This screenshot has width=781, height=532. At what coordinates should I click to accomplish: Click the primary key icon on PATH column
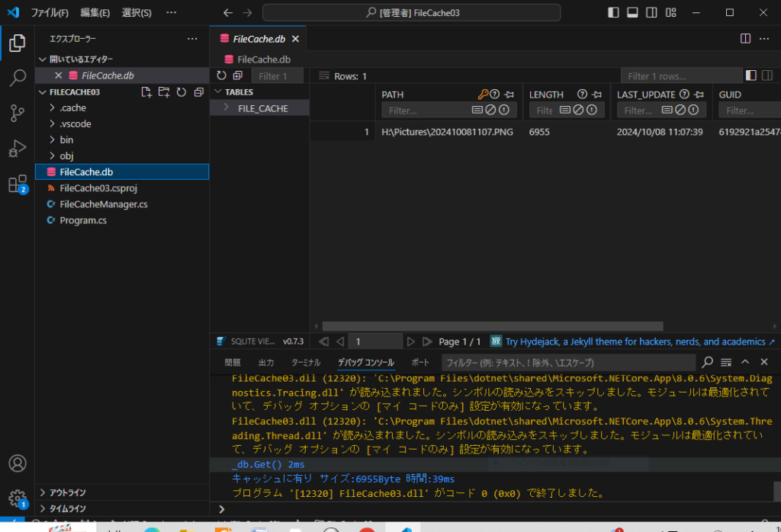pos(483,94)
